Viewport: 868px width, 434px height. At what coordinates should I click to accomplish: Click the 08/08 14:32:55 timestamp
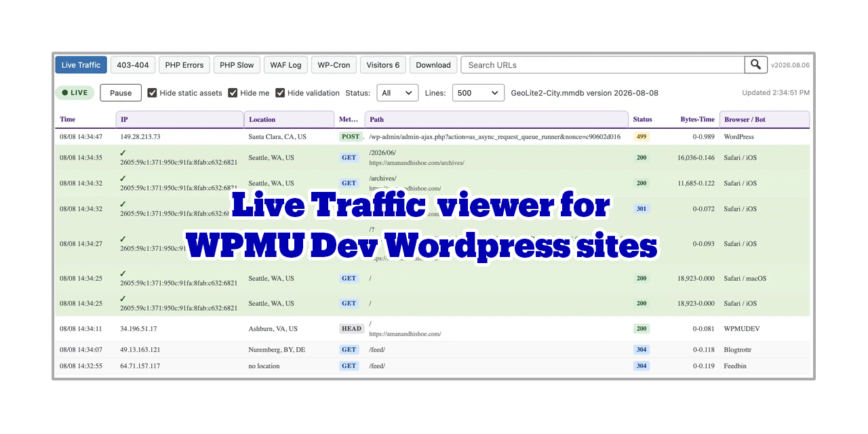coord(81,366)
